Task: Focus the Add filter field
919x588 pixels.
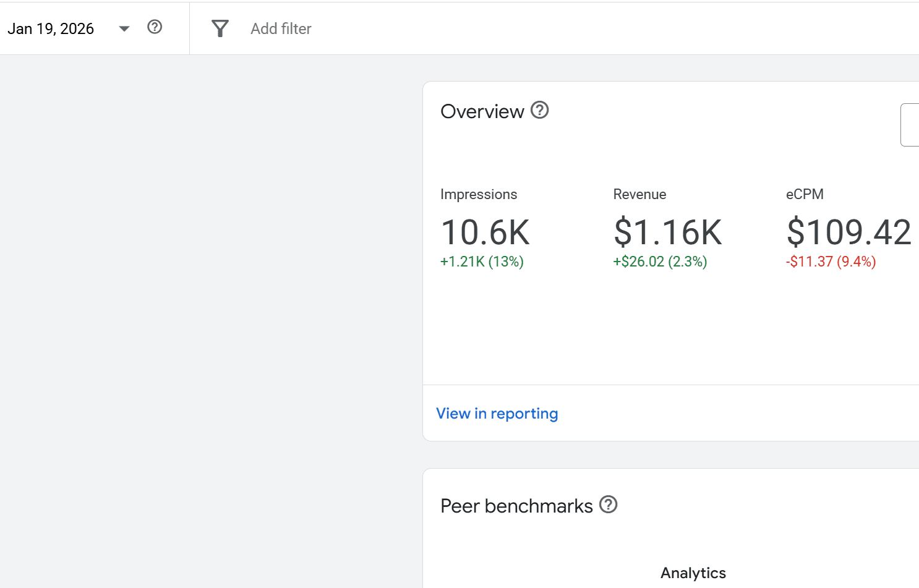Action: click(x=281, y=29)
